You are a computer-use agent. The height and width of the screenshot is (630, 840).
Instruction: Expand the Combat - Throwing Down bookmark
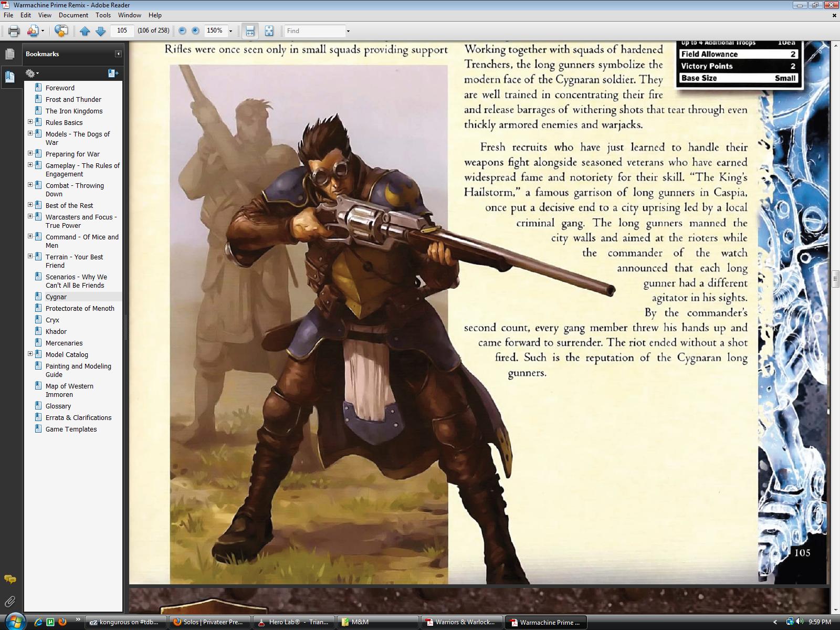(30, 185)
